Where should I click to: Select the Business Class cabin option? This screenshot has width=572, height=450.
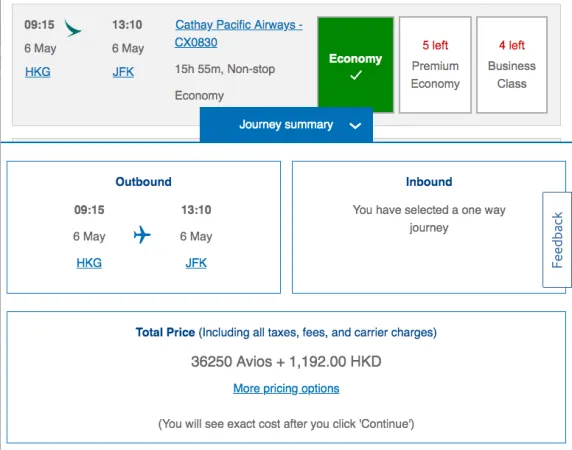tap(511, 65)
